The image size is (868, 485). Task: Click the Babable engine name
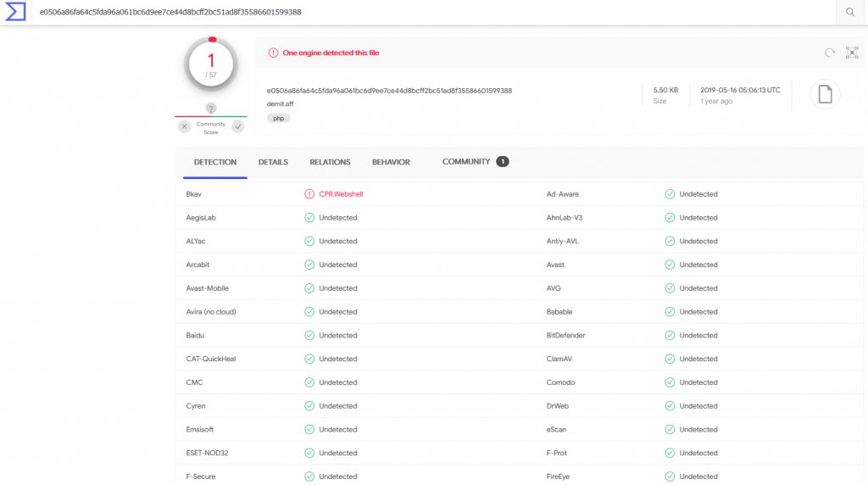(559, 312)
